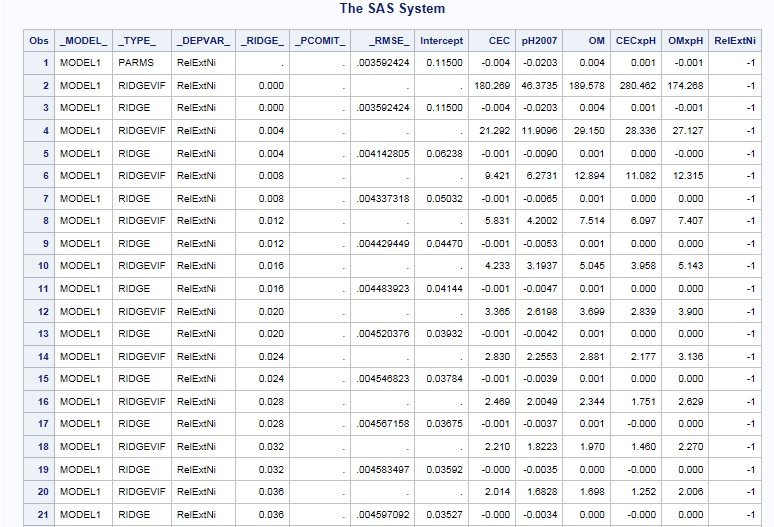The image size is (774, 527).
Task: Select the _PCOMIT_ column header
Action: click(x=320, y=41)
